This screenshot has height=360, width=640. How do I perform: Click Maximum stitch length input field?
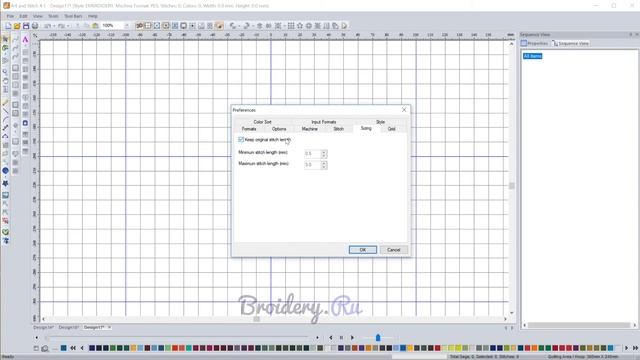click(313, 165)
